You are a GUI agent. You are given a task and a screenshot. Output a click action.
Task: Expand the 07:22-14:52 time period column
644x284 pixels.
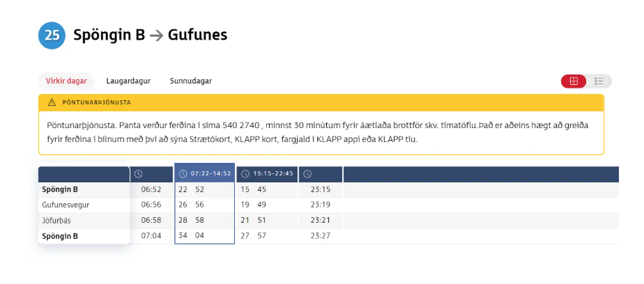point(210,174)
